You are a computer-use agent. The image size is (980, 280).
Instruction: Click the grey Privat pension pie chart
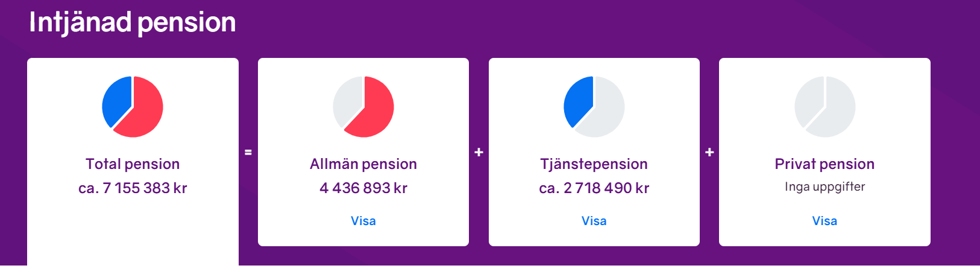825,107
